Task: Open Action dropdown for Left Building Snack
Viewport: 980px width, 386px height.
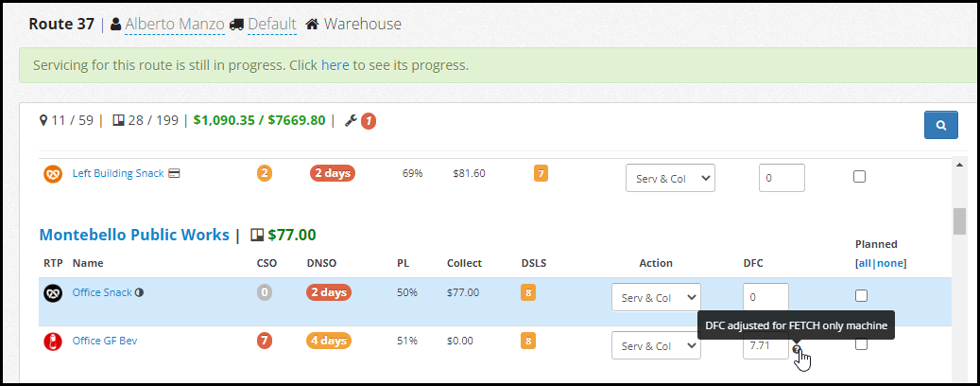Action: pos(670,178)
